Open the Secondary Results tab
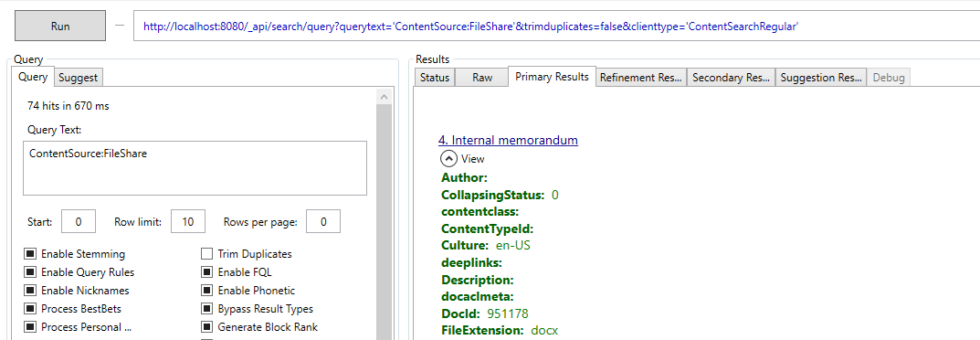 point(732,78)
